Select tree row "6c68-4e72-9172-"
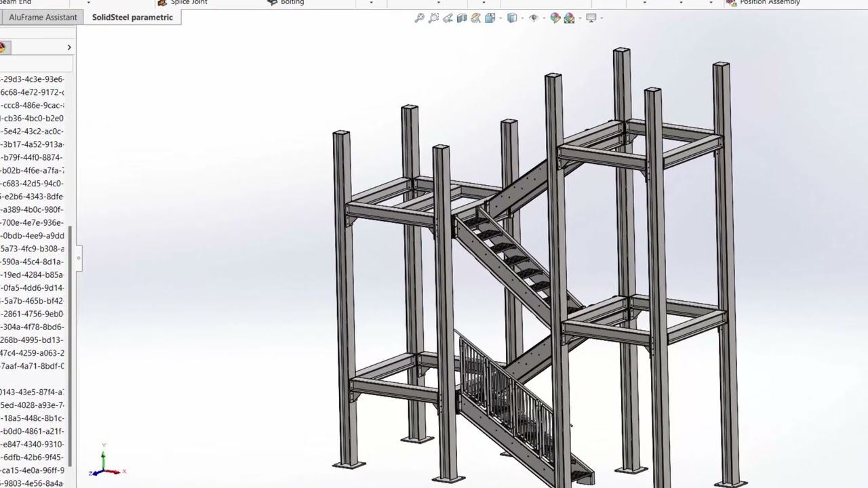Screen dimensions: 868x488 [33, 92]
